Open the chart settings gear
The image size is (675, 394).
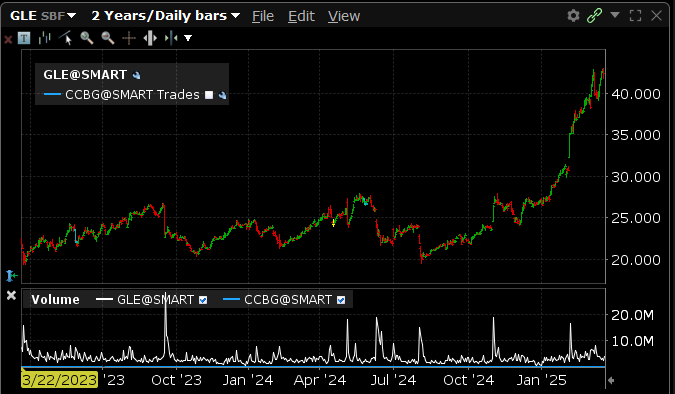tap(573, 16)
